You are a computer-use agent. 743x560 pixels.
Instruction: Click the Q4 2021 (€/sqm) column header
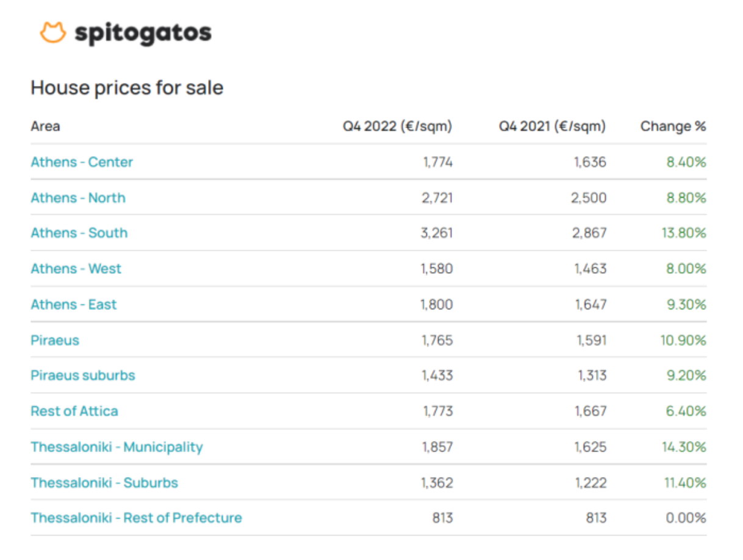553,126
